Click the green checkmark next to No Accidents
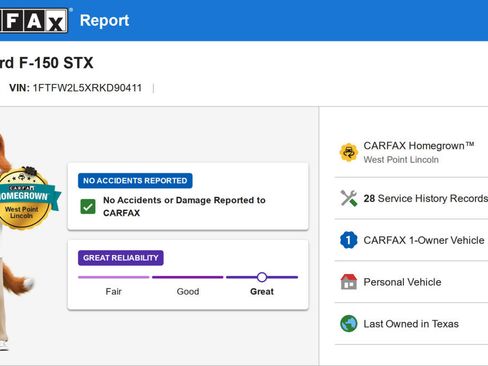The width and height of the screenshot is (488, 366). [88, 206]
